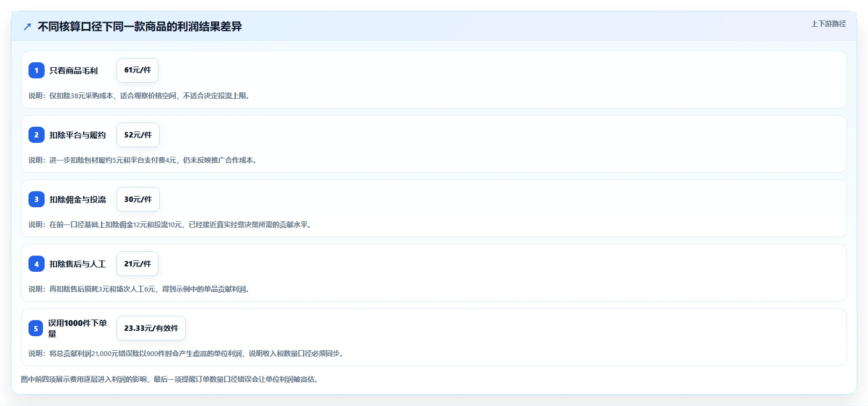868x406 pixels.
Task: Select the 误用1000件下单量 label
Action: 77,328
